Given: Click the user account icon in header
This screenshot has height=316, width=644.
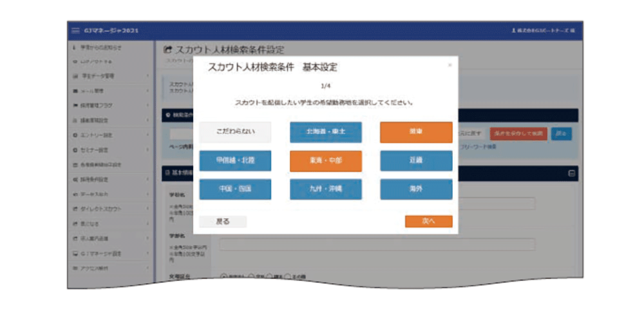Looking at the screenshot, I should coord(513,32).
